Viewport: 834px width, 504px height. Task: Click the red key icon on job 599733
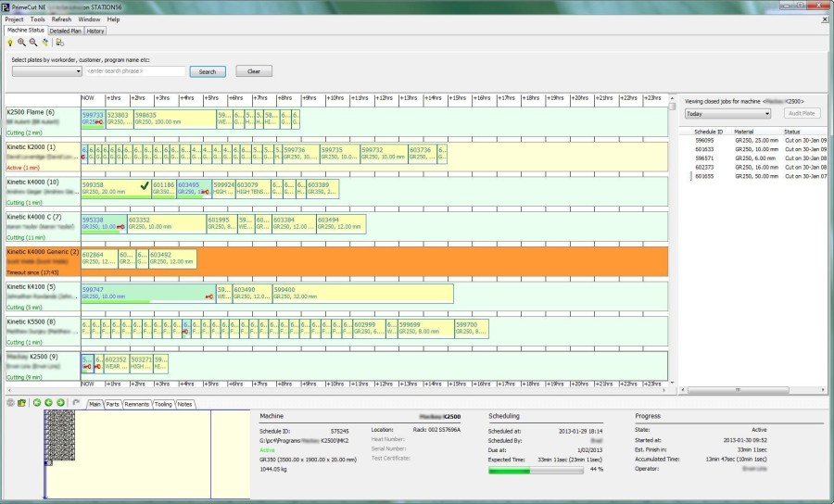99,122
